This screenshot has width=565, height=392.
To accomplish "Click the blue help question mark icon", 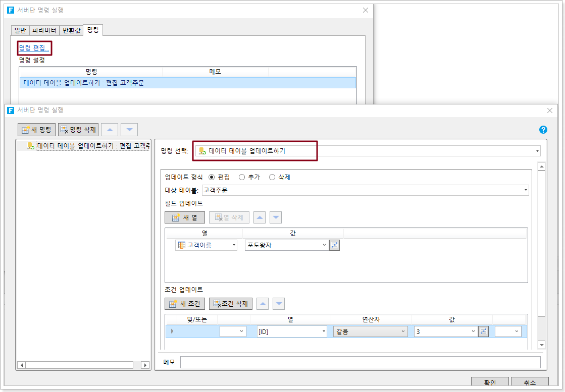I will [543, 130].
